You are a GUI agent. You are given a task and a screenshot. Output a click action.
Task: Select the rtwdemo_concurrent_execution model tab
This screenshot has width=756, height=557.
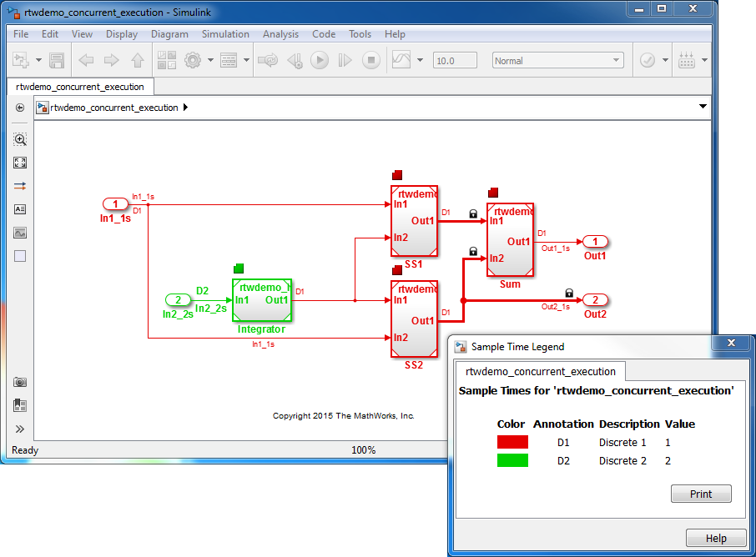pos(80,87)
